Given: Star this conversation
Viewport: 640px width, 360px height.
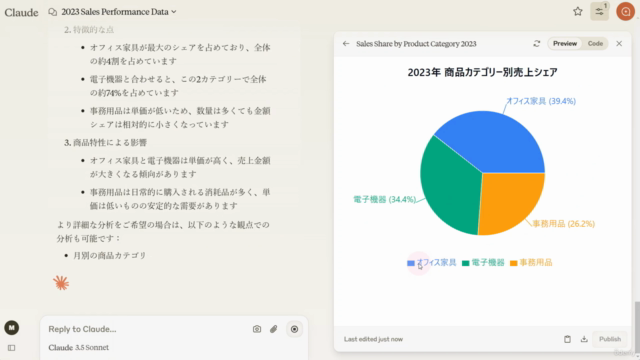Looking at the screenshot, I should pyautogui.click(x=578, y=11).
